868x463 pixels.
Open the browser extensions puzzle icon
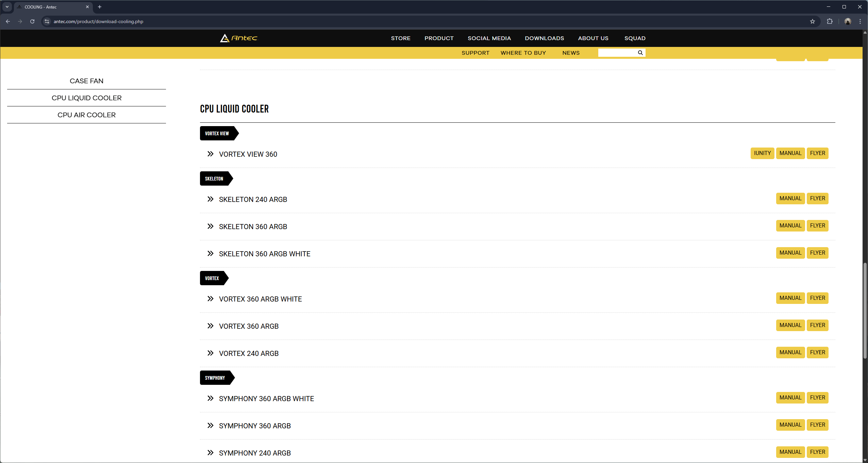[830, 21]
